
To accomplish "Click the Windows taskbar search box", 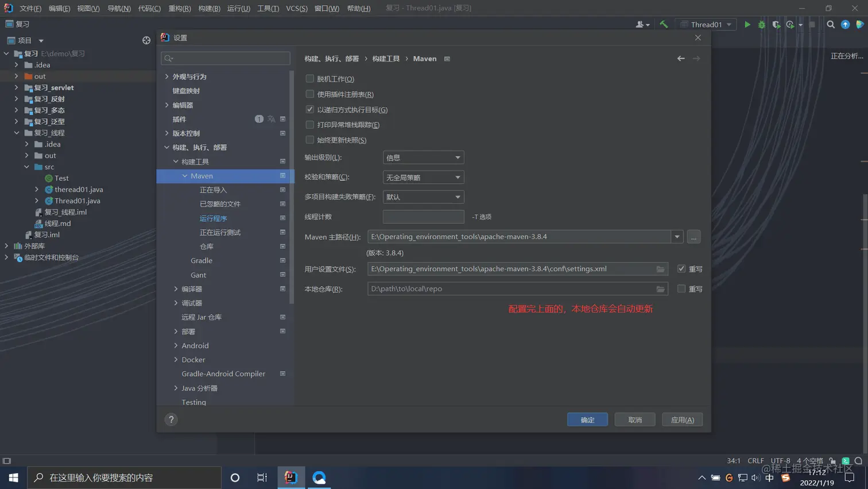I will (124, 478).
